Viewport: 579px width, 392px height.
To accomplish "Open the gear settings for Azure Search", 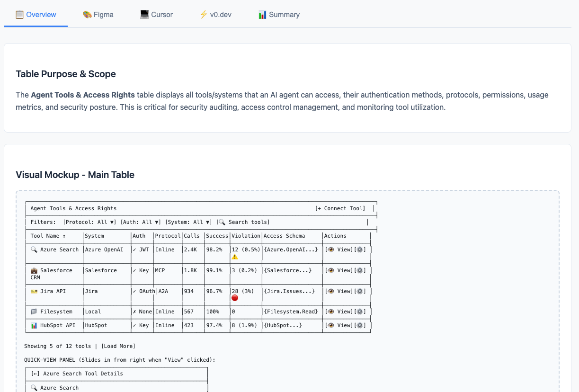I will (359, 249).
